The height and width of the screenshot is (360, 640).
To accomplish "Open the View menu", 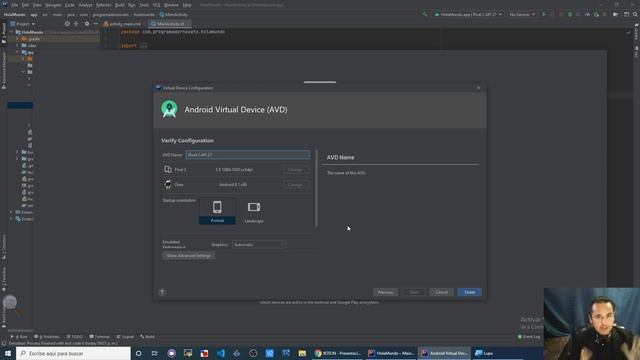I will click(37, 5).
